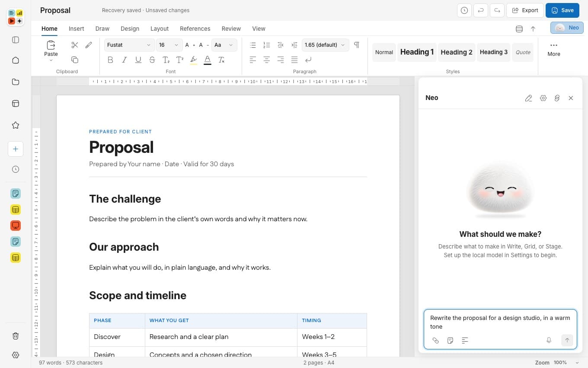Toggle Italic formatting
Screen dimensions: 588x368
pos(124,60)
